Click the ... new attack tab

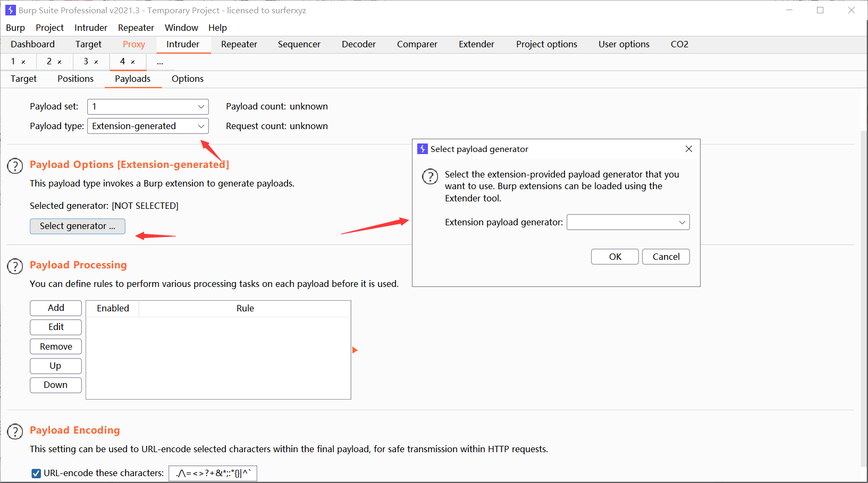pyautogui.click(x=160, y=62)
